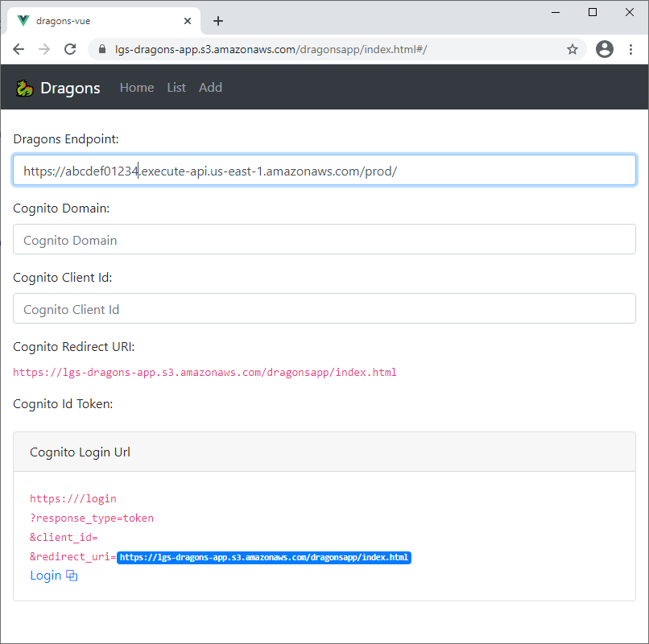Click the padlock icon in the address bar

coord(101,49)
